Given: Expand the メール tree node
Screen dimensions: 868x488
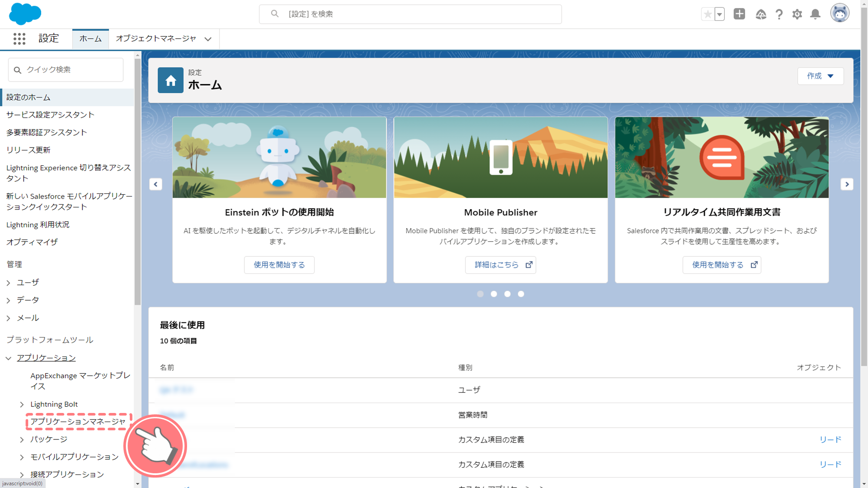Looking at the screenshot, I should click(x=8, y=318).
